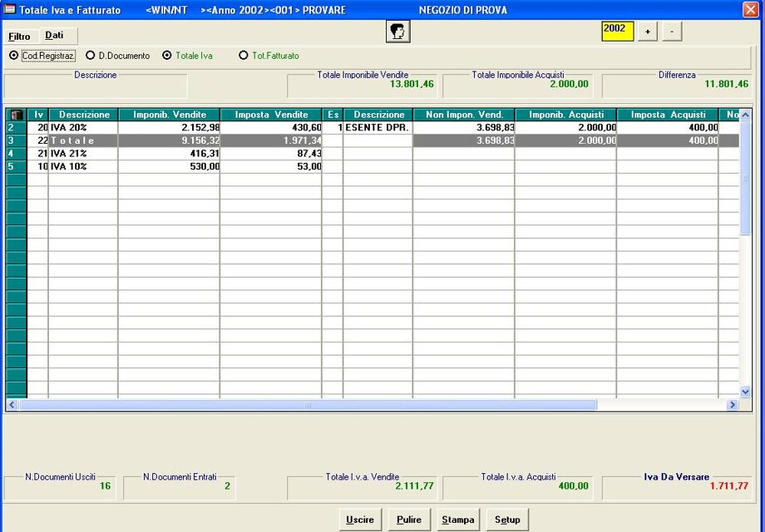
Task: Select the highlighted Totale row in the table
Action: 83,141
